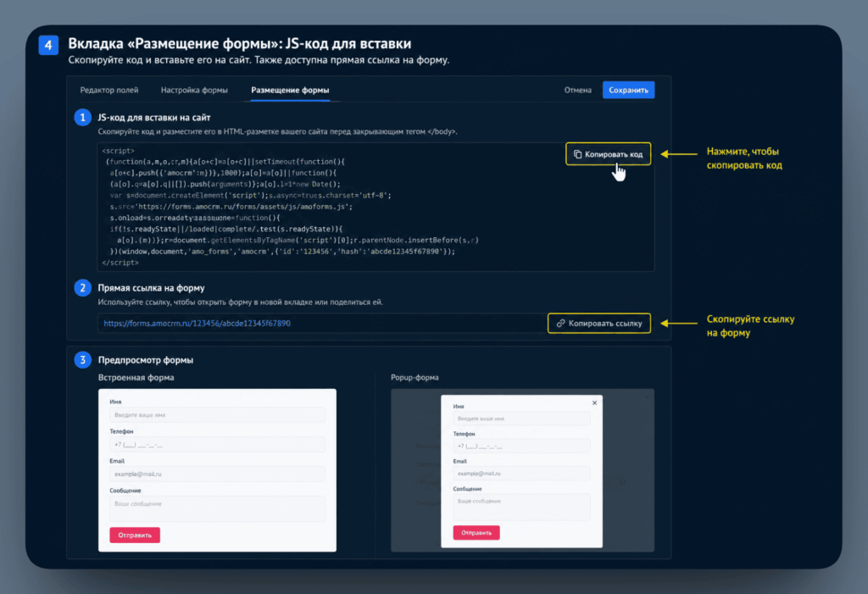Focus «Телефон» field in the embedded form

click(x=217, y=445)
